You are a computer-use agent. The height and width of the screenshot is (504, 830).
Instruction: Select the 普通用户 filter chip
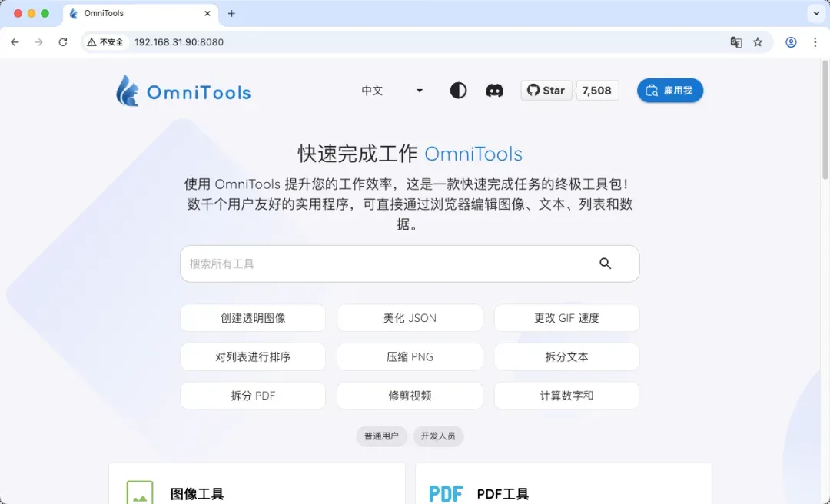click(x=381, y=436)
